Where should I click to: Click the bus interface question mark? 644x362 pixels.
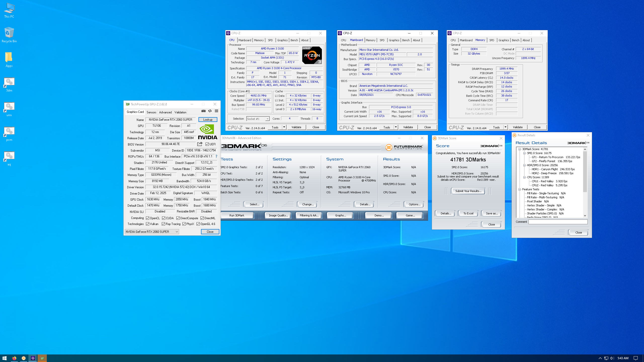216,156
